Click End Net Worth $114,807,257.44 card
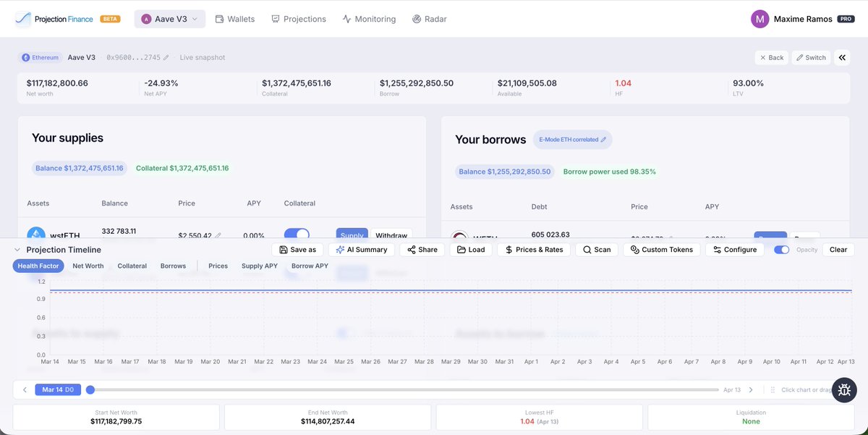This screenshot has width=868, height=435. click(328, 417)
